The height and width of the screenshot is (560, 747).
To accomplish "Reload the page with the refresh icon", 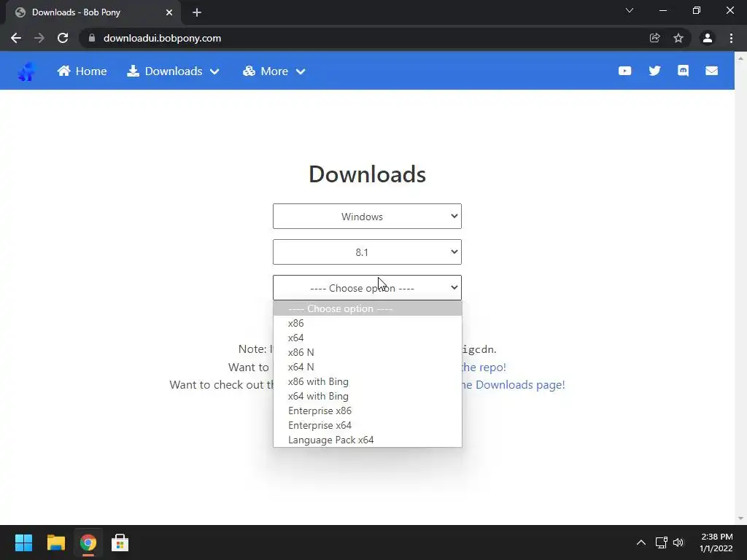I will [63, 38].
